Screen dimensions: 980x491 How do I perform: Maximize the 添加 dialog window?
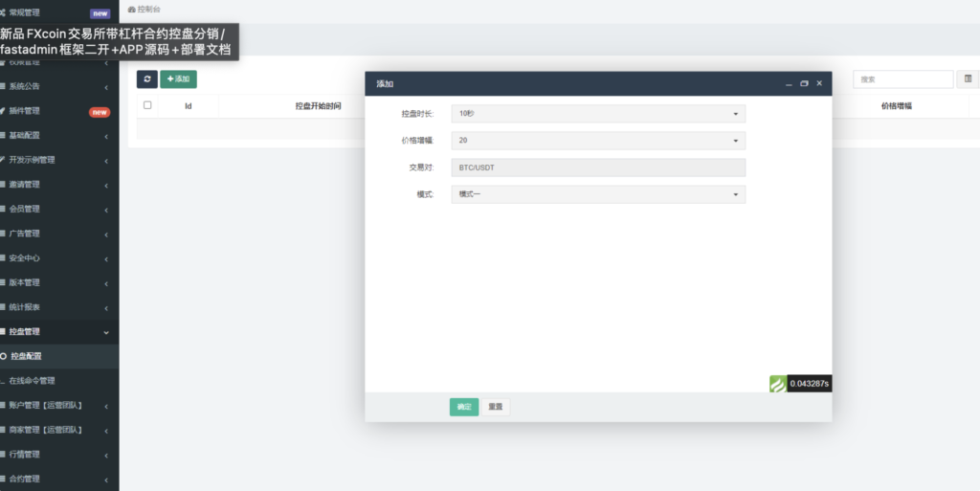(804, 84)
